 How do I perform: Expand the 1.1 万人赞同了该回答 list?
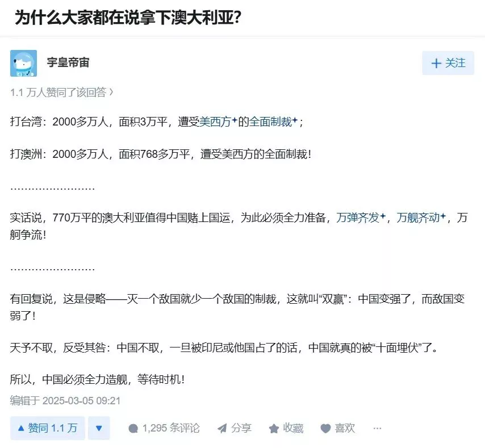62,92
